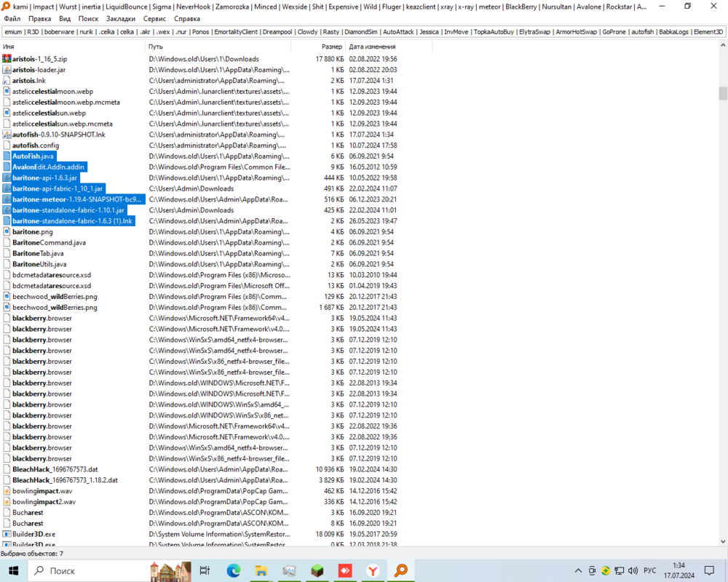Open the Вид menu

[x=65, y=19]
